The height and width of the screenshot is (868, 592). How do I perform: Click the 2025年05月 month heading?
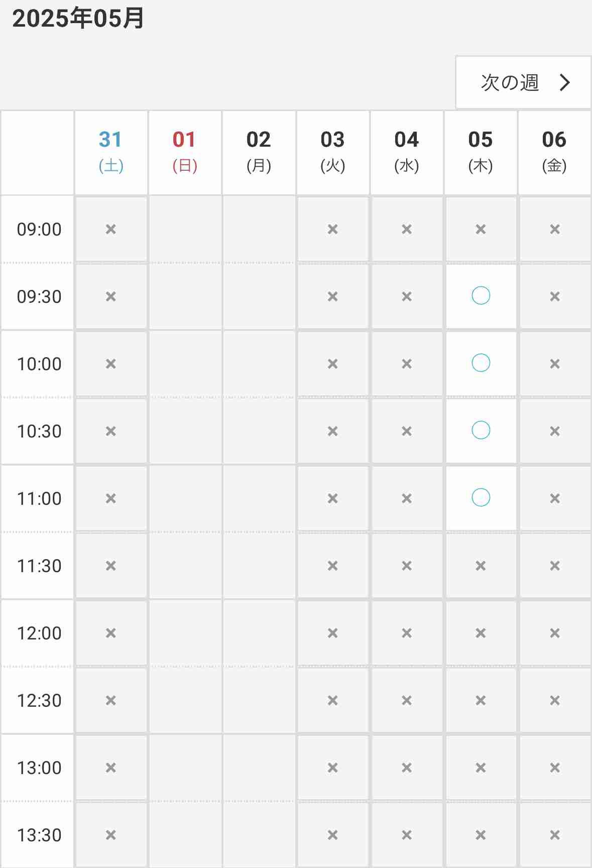click(x=78, y=18)
